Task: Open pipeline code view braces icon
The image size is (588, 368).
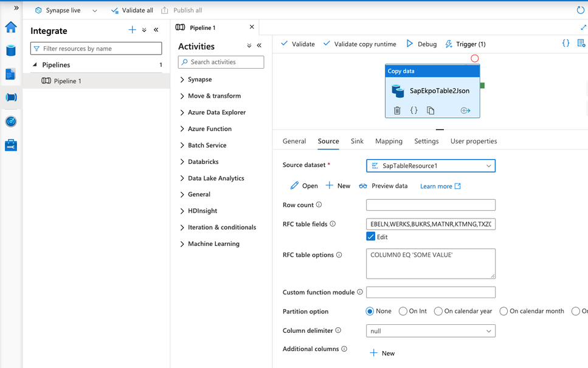Action: pyautogui.click(x=566, y=44)
